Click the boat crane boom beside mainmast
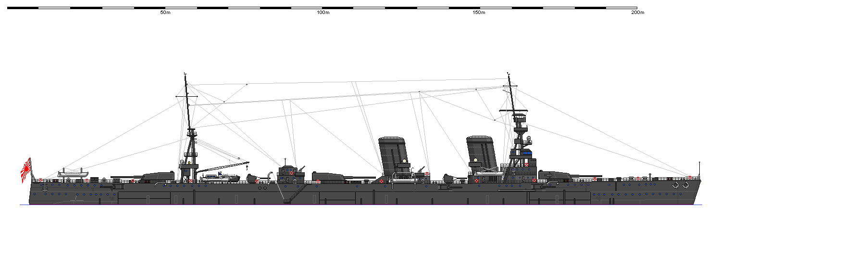This screenshot has width=868, height=271. pyautogui.click(x=223, y=167)
